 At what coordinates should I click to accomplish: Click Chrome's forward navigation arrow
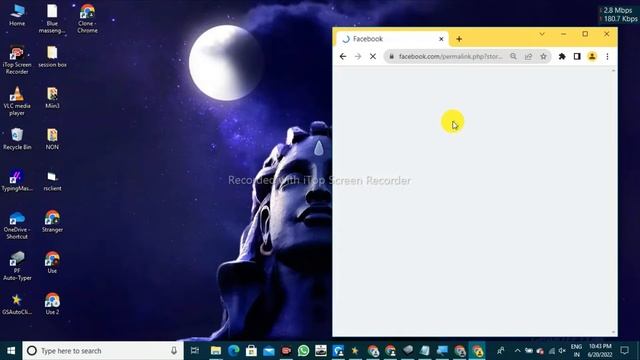[x=358, y=56]
